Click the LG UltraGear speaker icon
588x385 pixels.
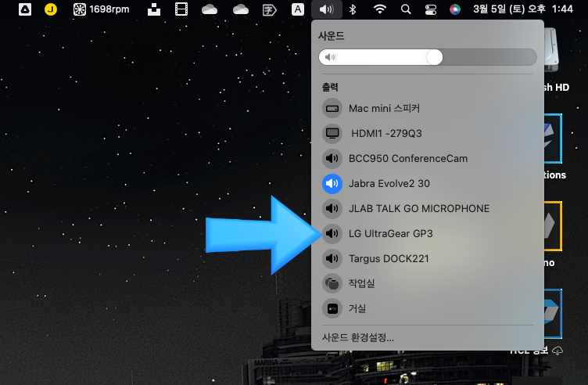coord(332,233)
